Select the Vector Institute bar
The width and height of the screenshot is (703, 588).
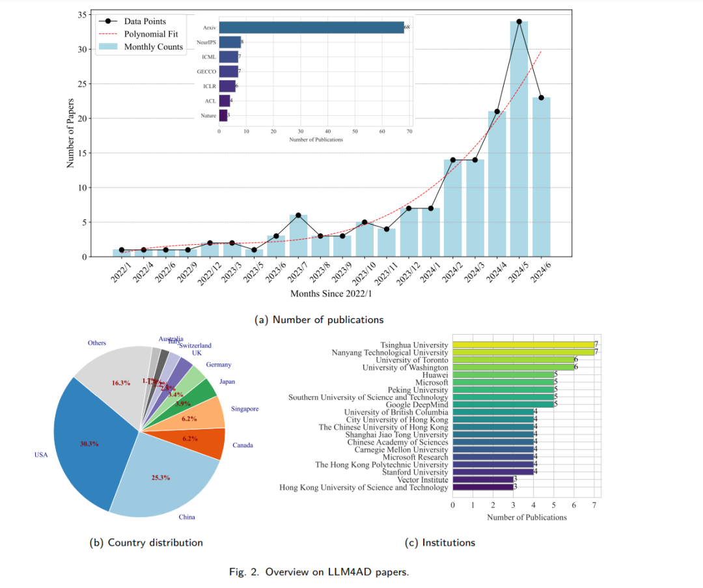tap(483, 479)
